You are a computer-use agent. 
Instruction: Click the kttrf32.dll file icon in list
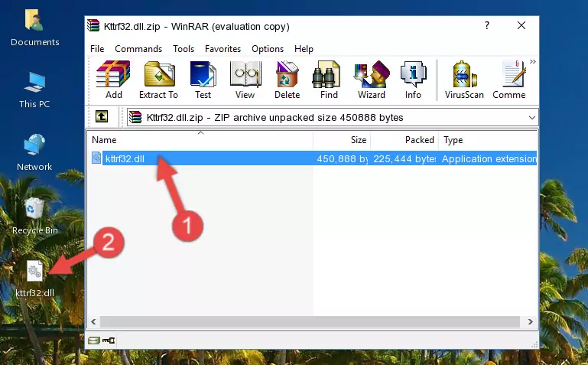point(96,158)
